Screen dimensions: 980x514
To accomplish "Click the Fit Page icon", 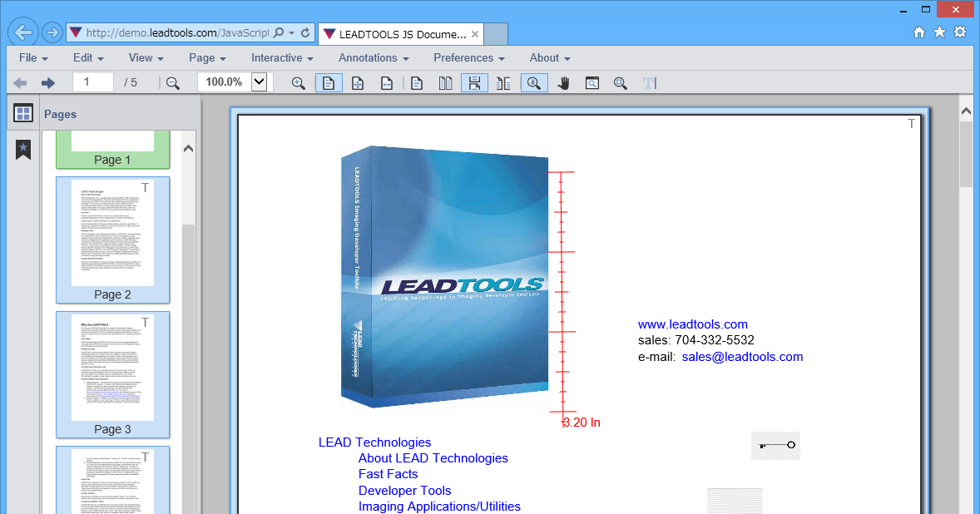I will click(358, 82).
